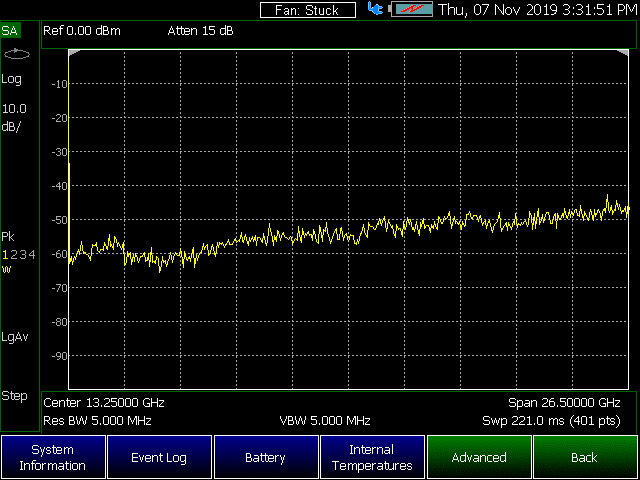The width and height of the screenshot is (640, 480).
Task: Click the -30 axis label
Action: tap(60, 152)
